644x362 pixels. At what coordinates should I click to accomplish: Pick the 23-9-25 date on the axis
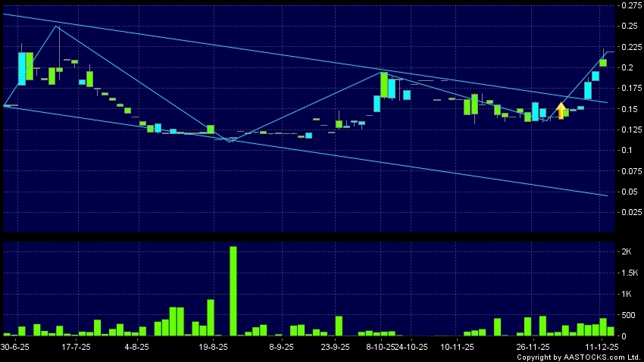click(x=335, y=345)
